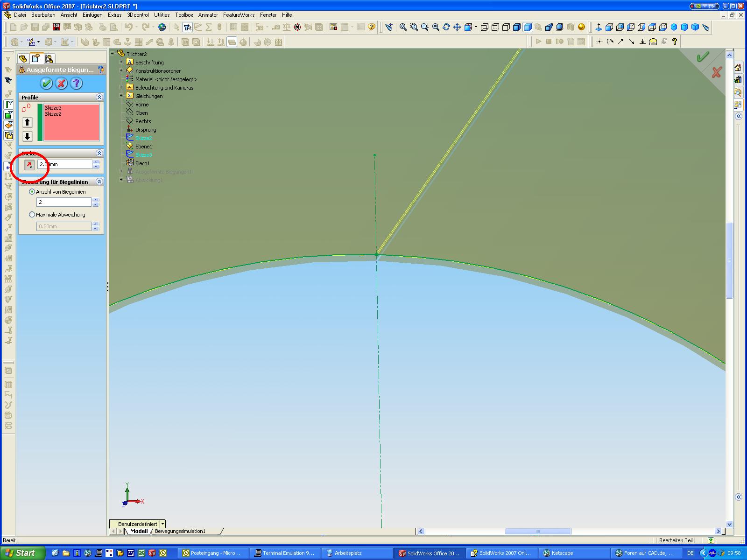747x560 pixels.
Task: Open the Einfügen menu
Action: (x=92, y=15)
